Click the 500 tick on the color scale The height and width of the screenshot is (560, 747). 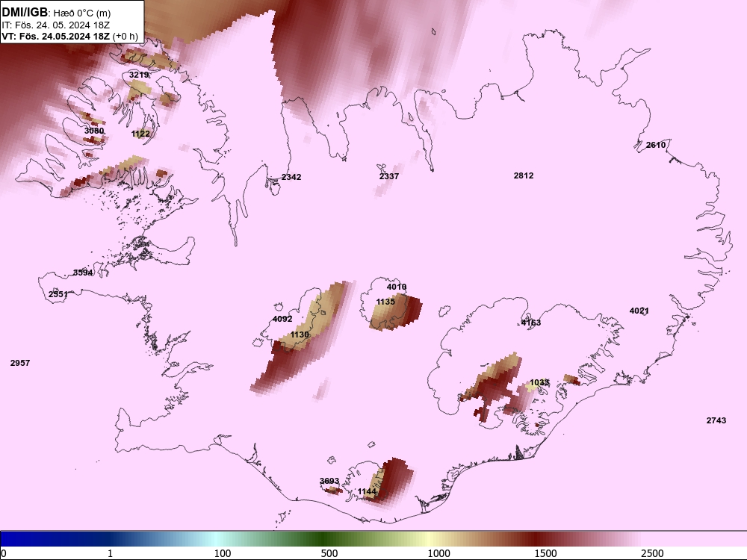(x=329, y=553)
